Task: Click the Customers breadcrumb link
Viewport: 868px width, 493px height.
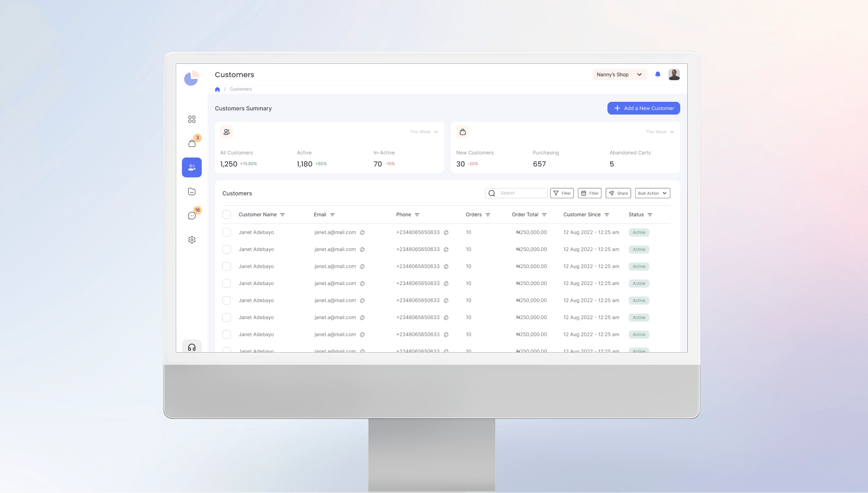Action: pos(240,89)
